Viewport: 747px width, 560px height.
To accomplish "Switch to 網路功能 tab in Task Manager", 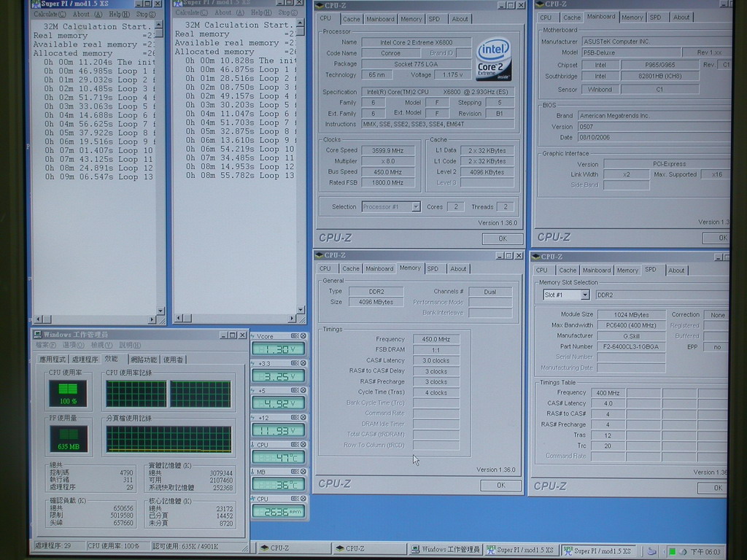I will click(144, 359).
